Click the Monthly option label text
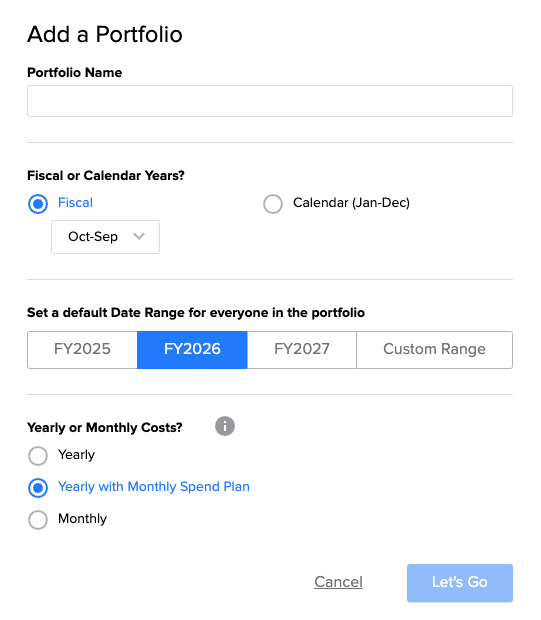Viewport: 541px width, 620px height. (82, 518)
